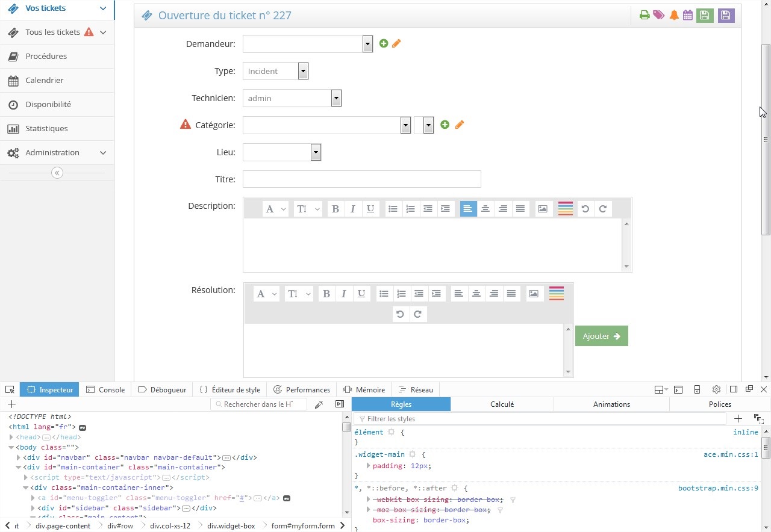
Task: Open the ace.min.css:1 source link
Action: pyautogui.click(x=731, y=455)
